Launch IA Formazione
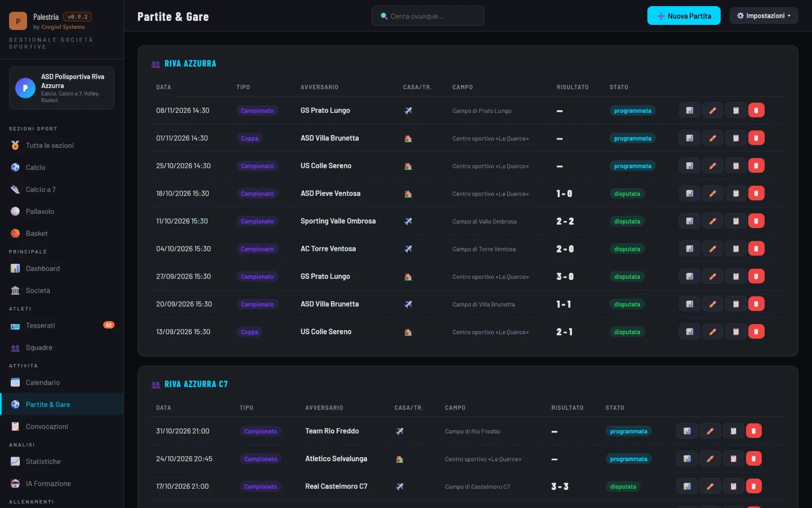The width and height of the screenshot is (812, 508). pyautogui.click(x=62, y=484)
